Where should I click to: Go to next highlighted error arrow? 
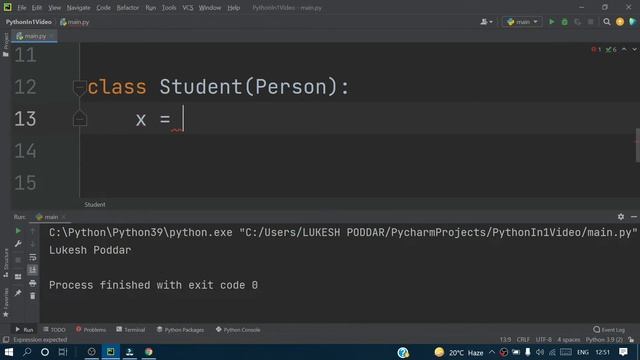(634, 49)
